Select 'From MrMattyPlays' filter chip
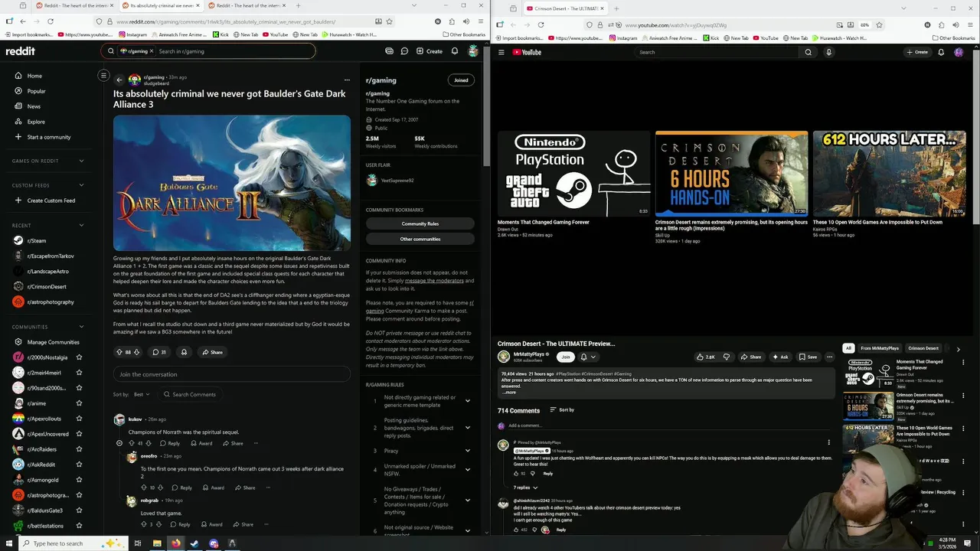This screenshot has width=980, height=551. pos(878,348)
